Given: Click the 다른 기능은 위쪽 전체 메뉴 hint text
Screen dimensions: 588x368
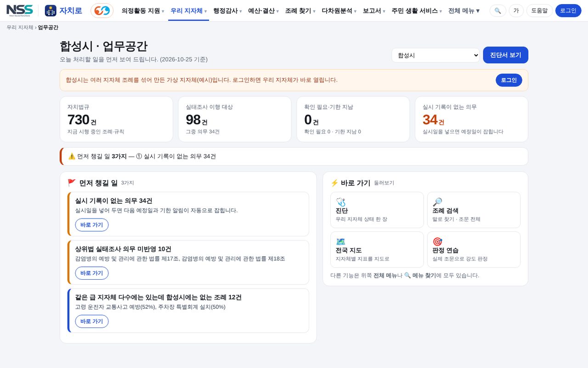Looking at the screenshot, I should [x=405, y=276].
